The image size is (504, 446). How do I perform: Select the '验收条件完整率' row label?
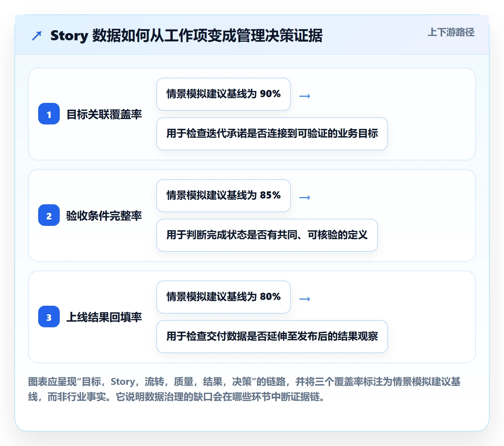[x=104, y=216]
